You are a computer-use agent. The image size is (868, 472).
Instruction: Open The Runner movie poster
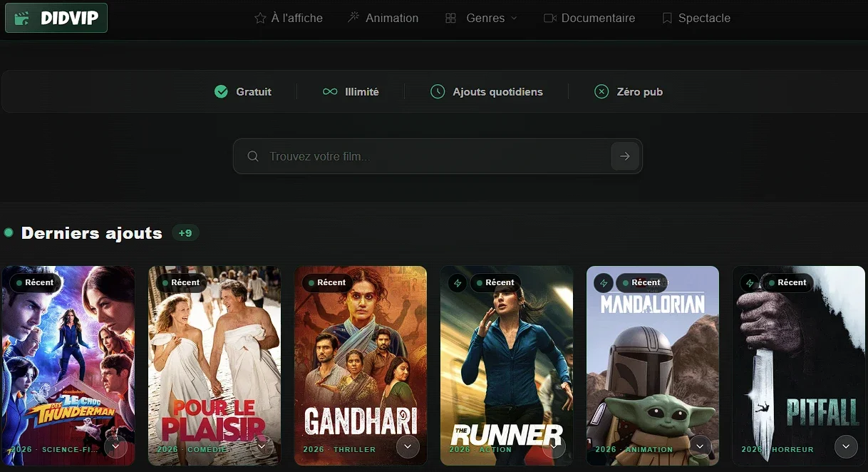point(507,365)
